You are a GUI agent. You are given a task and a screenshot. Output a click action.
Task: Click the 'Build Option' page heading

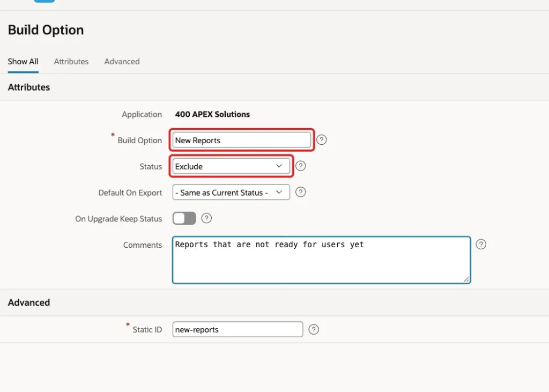(46, 30)
